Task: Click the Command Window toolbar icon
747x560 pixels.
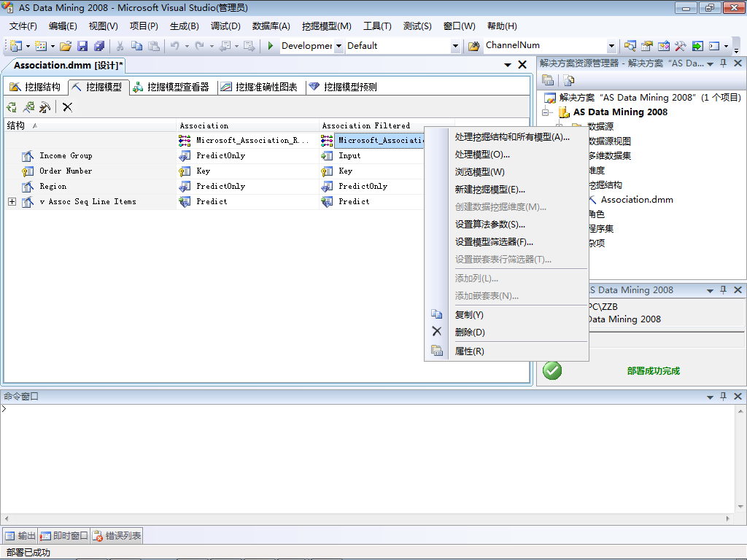Action: tap(714, 46)
